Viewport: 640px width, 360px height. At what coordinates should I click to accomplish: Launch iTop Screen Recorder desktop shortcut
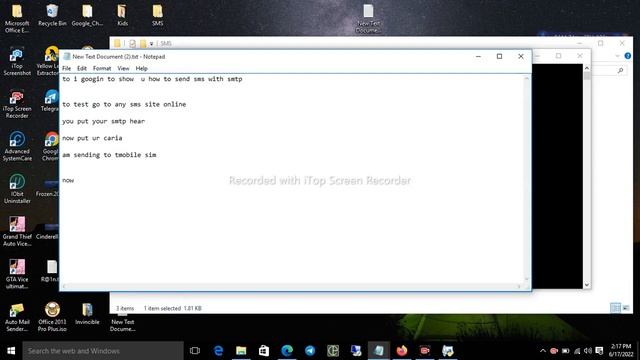point(17,104)
